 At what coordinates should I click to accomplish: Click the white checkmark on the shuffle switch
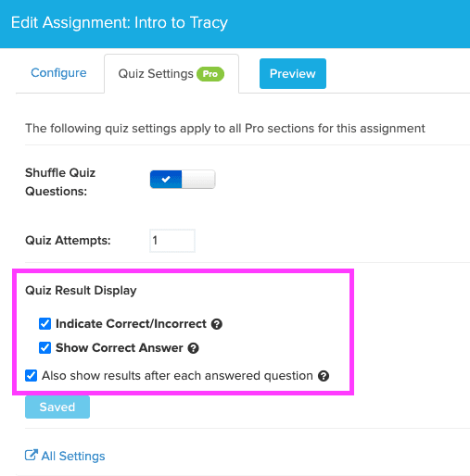click(x=166, y=179)
